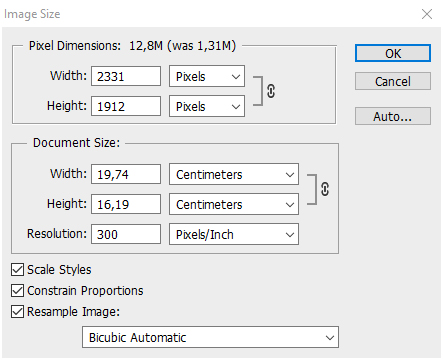Open document Height Centimeters dropdown
444x360 pixels.
[234, 204]
